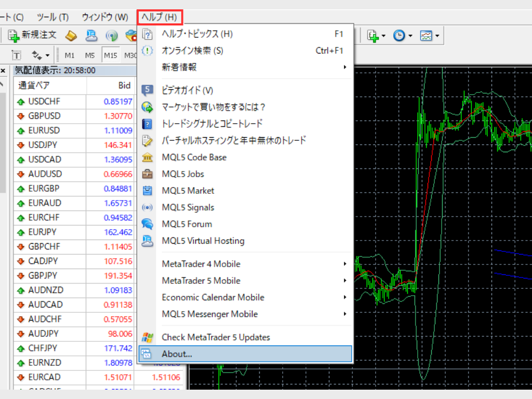Click the video guide icon
The width and height of the screenshot is (532, 399).
click(x=147, y=90)
